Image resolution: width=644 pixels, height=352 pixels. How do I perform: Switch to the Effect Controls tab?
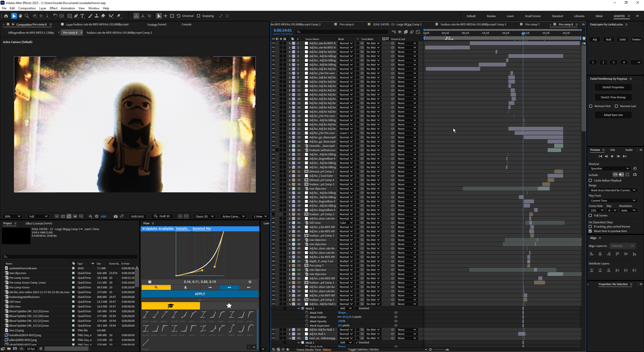[39, 223]
